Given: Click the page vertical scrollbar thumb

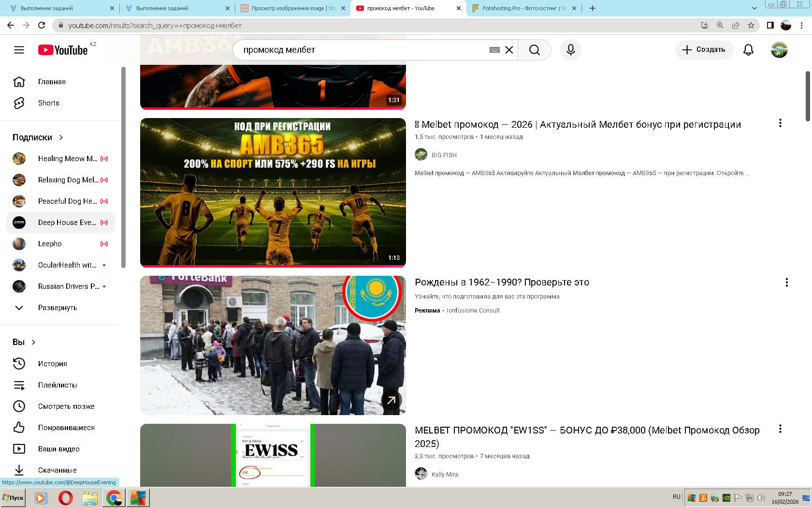Looking at the screenshot, I should (x=808, y=96).
